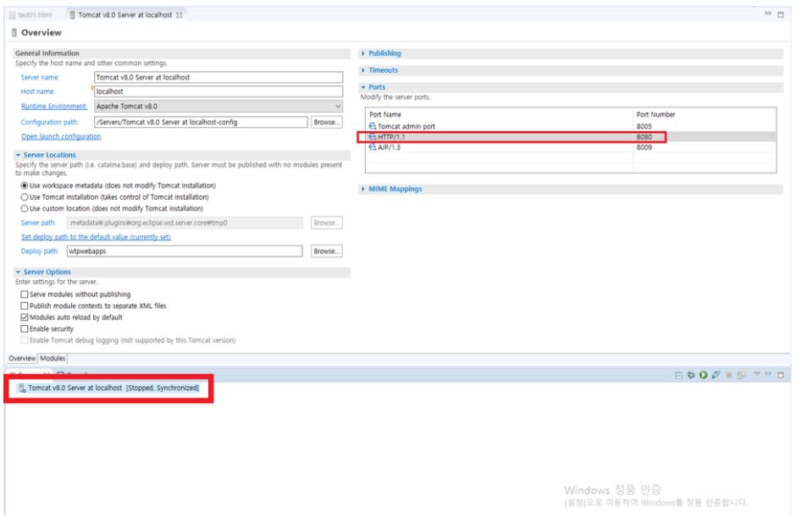Select Use workspace metadata radio option
This screenshot has width=812, height=529.
[25, 186]
